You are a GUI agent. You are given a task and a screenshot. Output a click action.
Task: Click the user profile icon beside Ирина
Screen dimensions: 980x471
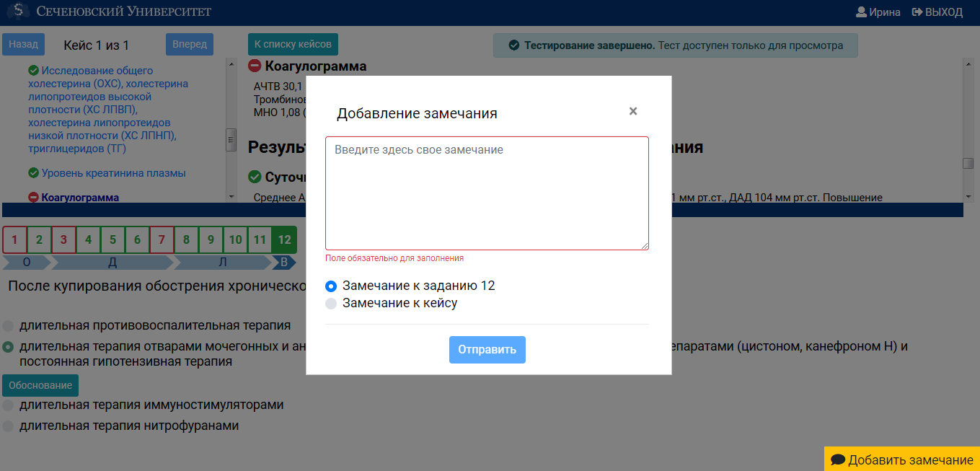coord(862,12)
